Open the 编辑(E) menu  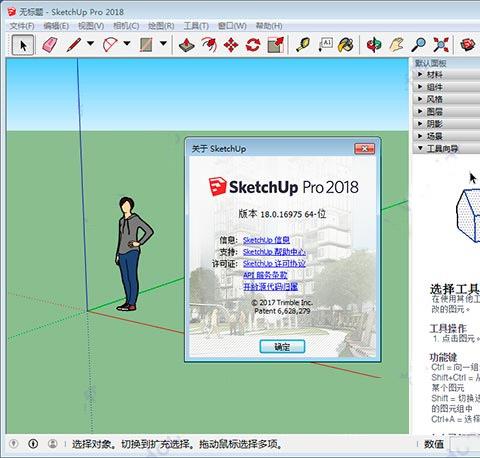click(56, 26)
